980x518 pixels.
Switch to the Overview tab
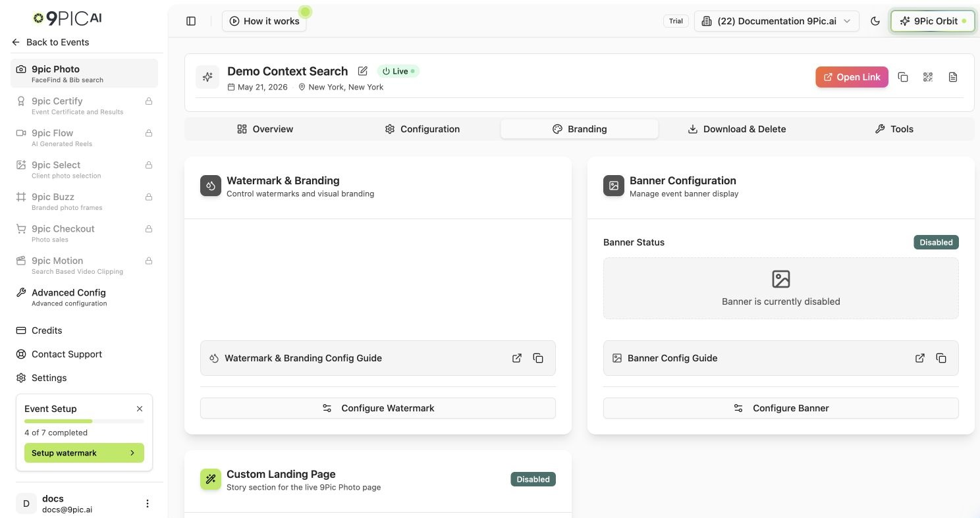(x=265, y=129)
